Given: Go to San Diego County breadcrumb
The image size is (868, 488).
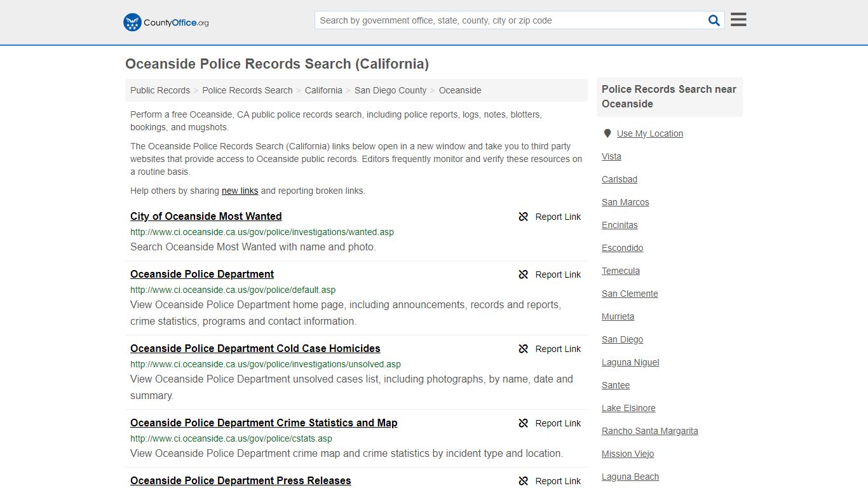Looking at the screenshot, I should pos(390,90).
